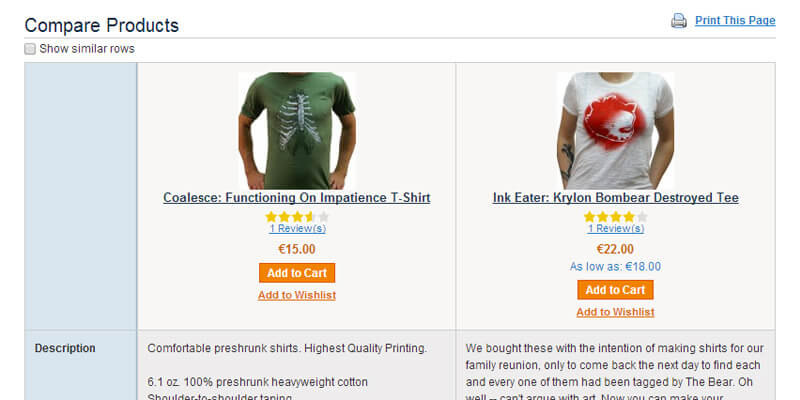The height and width of the screenshot is (400, 800).
Task: Click the star rating of the Ink Eater tee
Action: pos(615,217)
